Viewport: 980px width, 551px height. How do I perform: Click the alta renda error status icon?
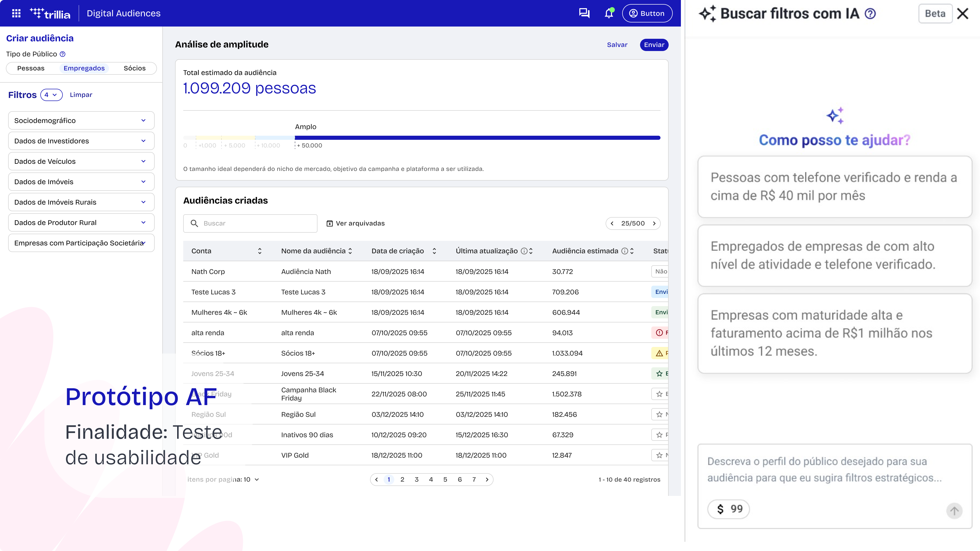pos(659,333)
